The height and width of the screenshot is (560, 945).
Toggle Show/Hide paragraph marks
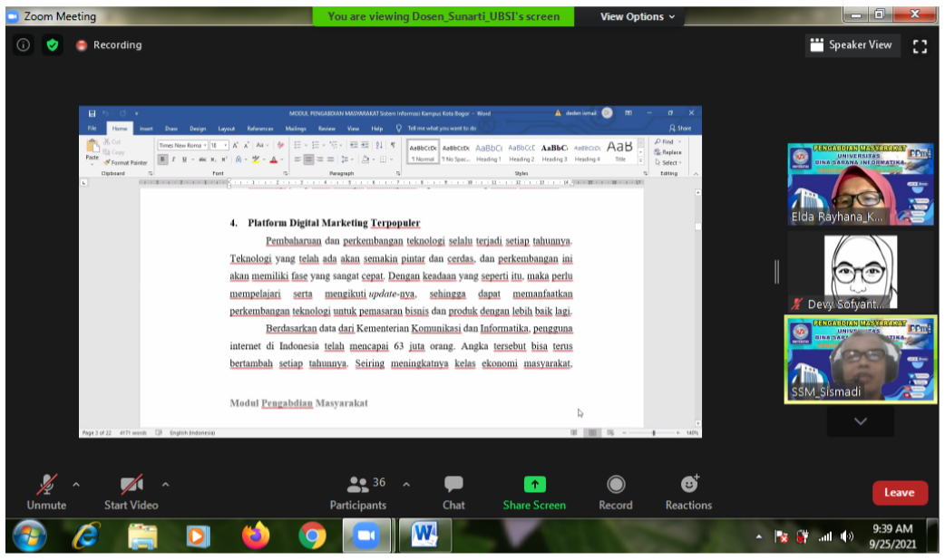[x=393, y=145]
